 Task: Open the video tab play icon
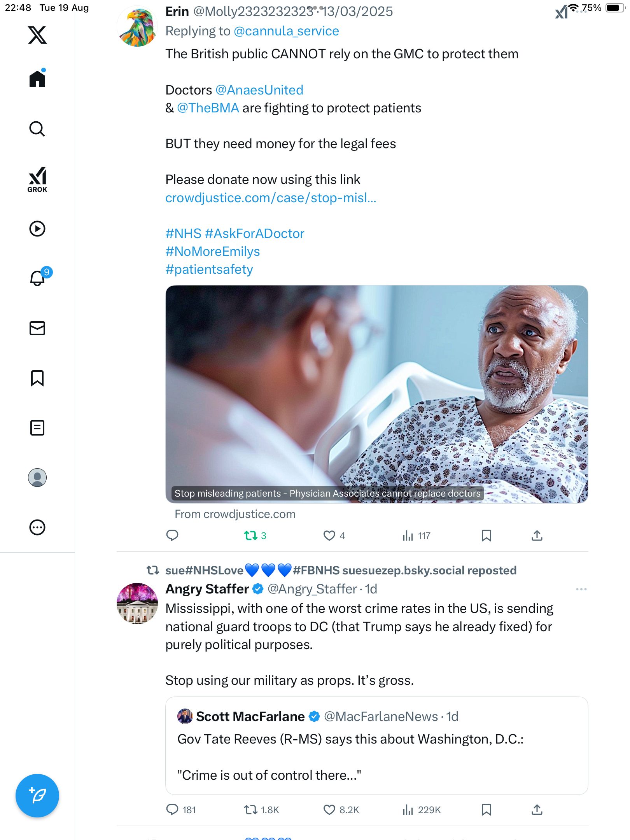[x=37, y=229]
